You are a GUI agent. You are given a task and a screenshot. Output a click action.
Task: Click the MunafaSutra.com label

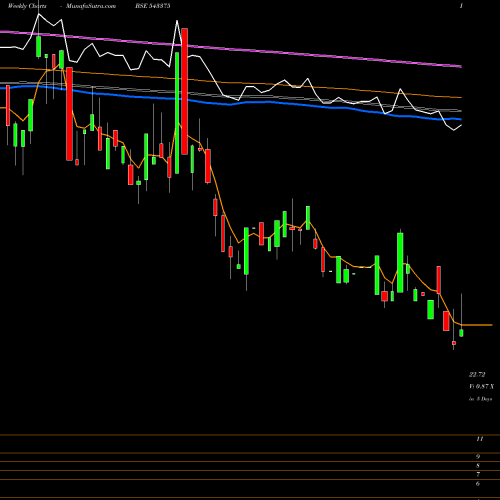coord(91,6)
